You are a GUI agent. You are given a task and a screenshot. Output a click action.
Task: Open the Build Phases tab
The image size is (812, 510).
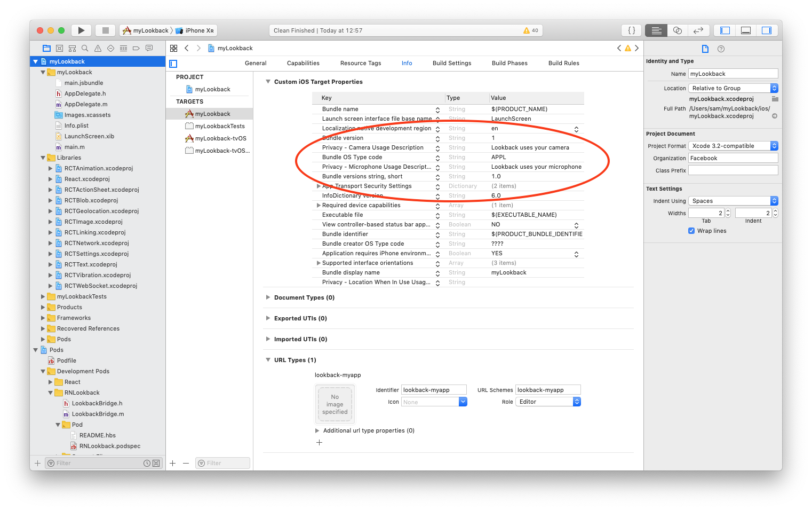pos(510,63)
